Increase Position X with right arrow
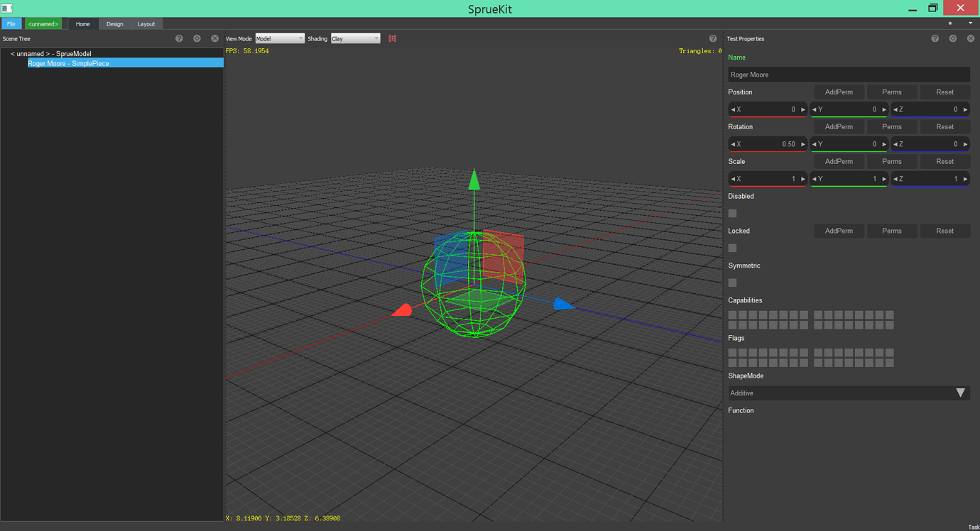The image size is (980, 531). [803, 109]
